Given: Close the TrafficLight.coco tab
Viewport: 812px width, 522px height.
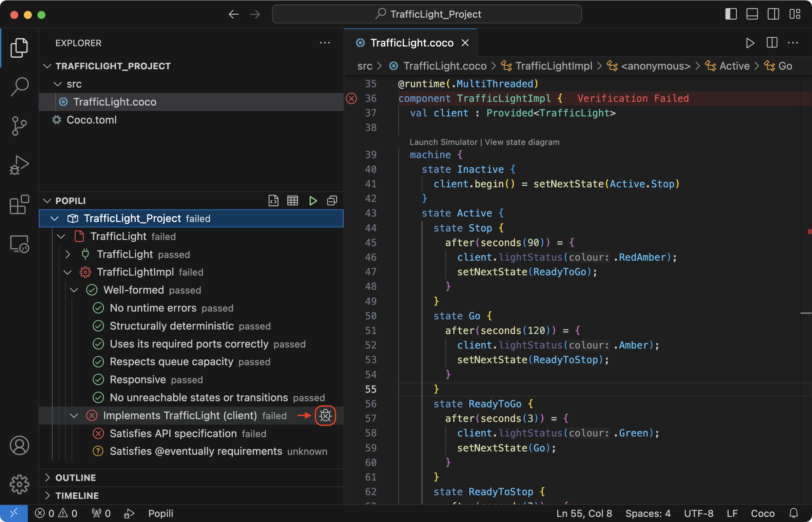Looking at the screenshot, I should point(465,43).
